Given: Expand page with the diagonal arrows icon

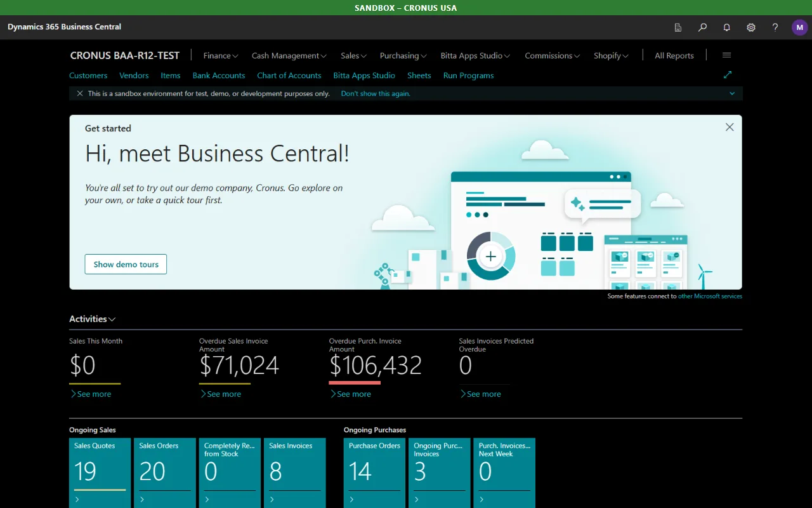Looking at the screenshot, I should 728,75.
